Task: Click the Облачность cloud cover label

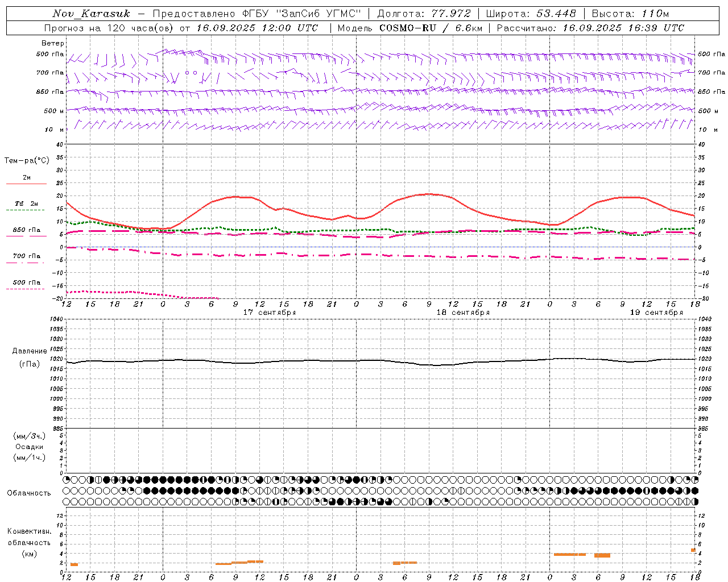Action: pos(29,493)
